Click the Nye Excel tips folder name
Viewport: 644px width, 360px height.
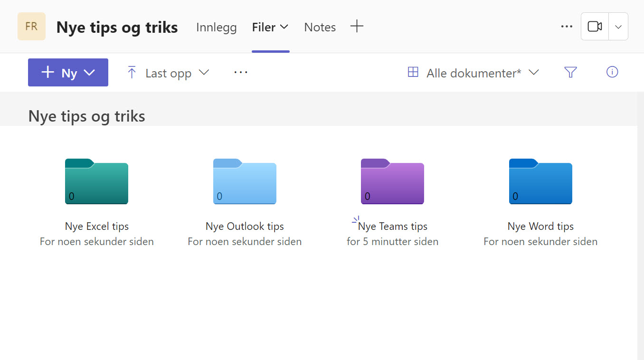coord(97,227)
